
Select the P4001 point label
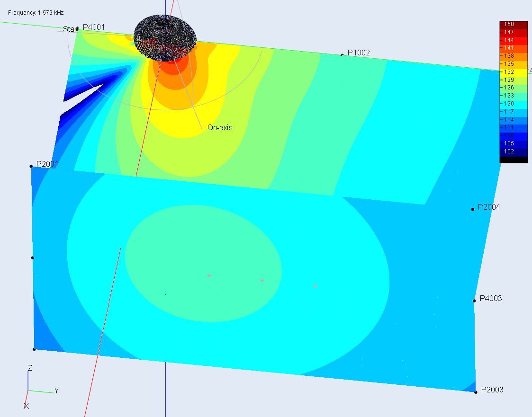click(94, 27)
